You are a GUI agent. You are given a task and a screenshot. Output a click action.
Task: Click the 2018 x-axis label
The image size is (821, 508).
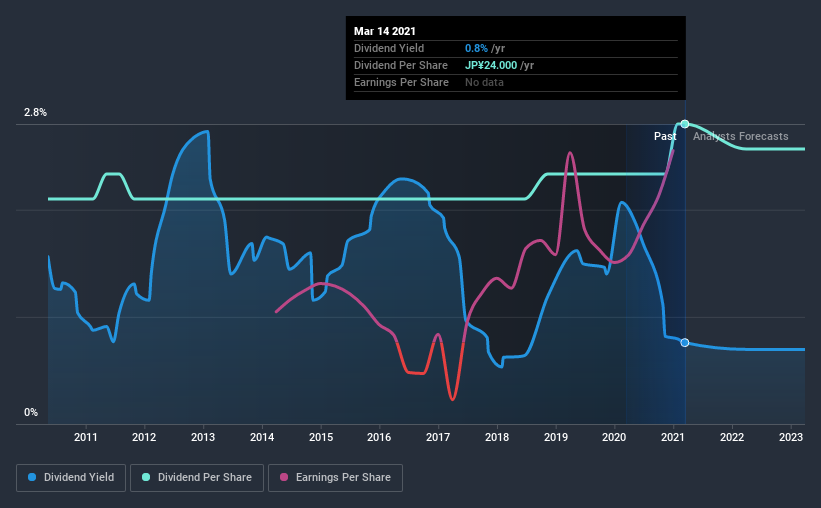497,437
